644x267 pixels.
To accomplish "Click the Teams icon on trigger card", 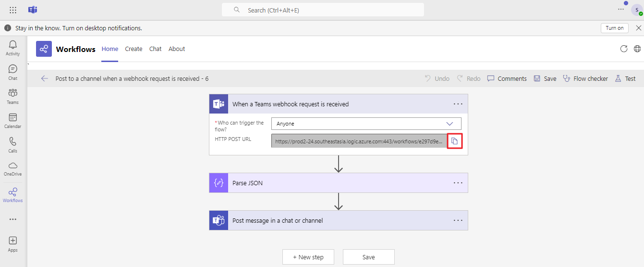I will 219,104.
